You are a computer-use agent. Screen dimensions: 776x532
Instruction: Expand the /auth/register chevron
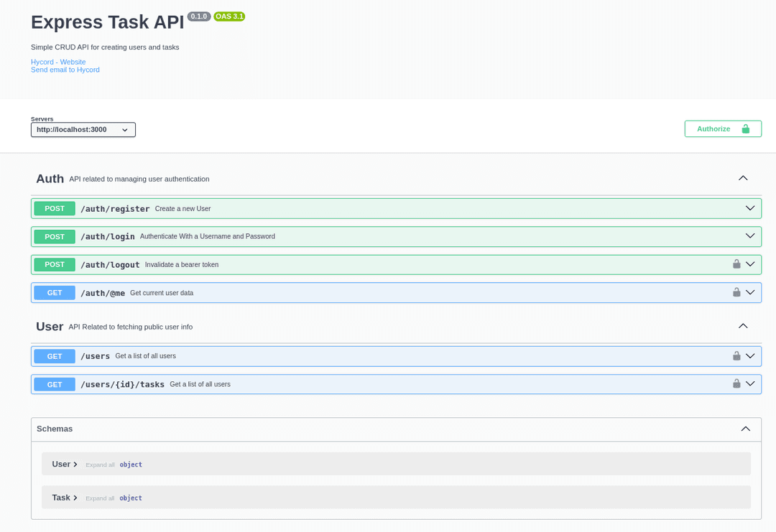pyautogui.click(x=750, y=208)
